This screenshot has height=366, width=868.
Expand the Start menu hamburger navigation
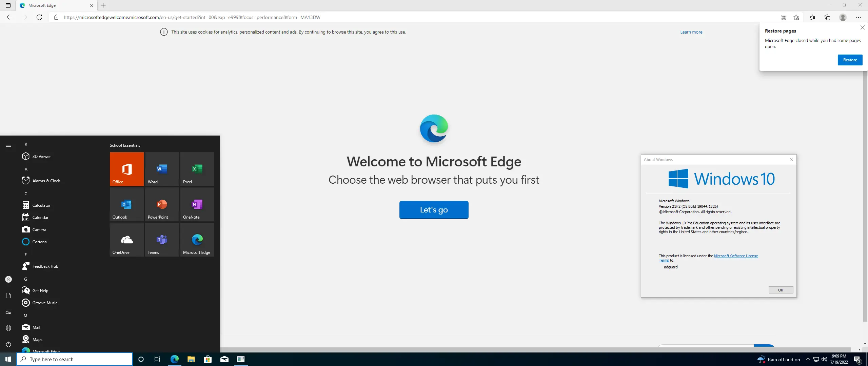tap(8, 145)
